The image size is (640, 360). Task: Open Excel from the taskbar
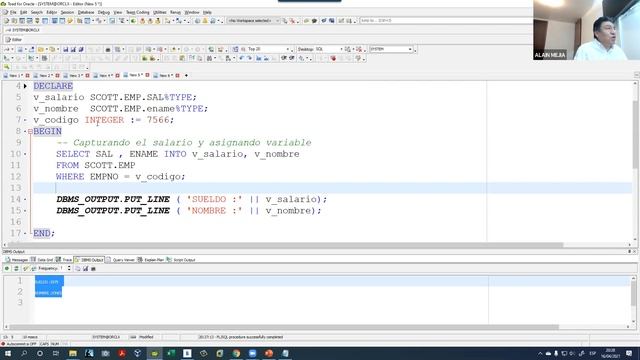pyautogui.click(x=171, y=353)
